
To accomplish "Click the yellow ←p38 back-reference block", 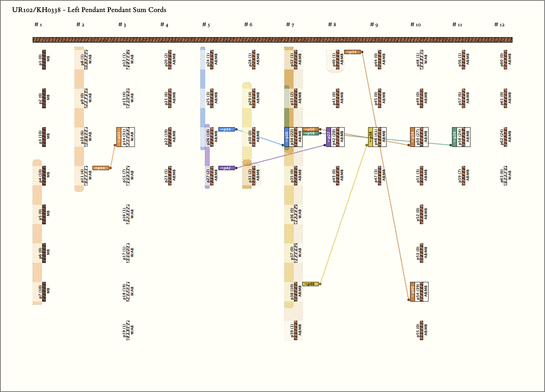I will pyautogui.click(x=370, y=137).
